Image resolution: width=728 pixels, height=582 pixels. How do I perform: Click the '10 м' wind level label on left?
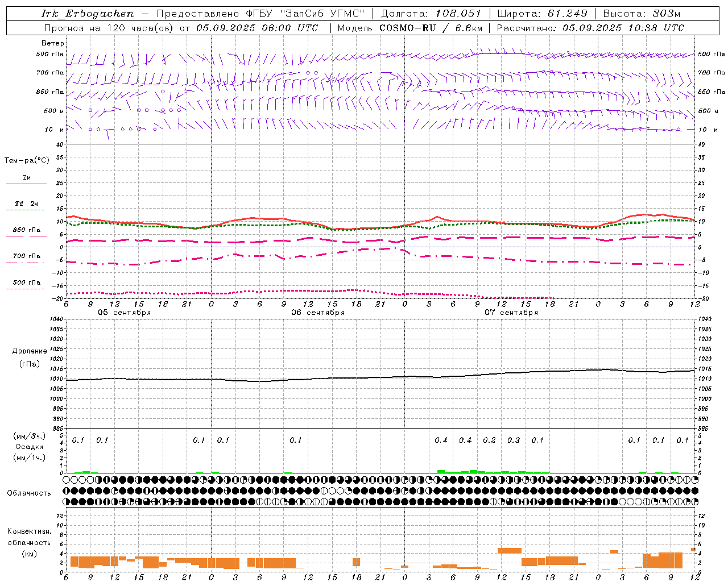click(x=54, y=130)
